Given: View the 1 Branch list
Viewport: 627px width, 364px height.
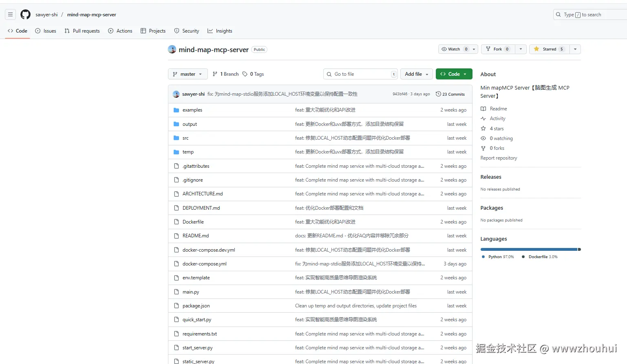Looking at the screenshot, I should pyautogui.click(x=226, y=74).
